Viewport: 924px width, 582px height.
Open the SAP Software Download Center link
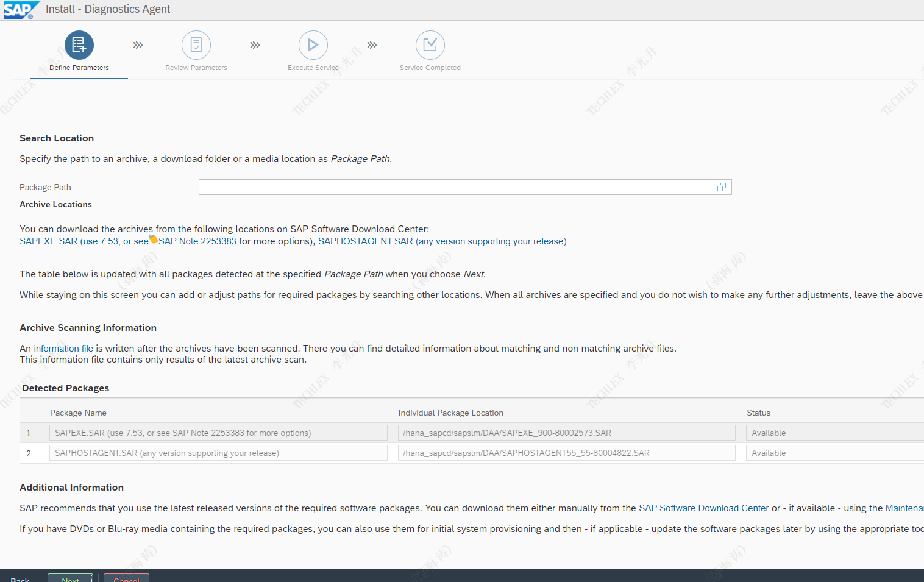pyautogui.click(x=704, y=508)
